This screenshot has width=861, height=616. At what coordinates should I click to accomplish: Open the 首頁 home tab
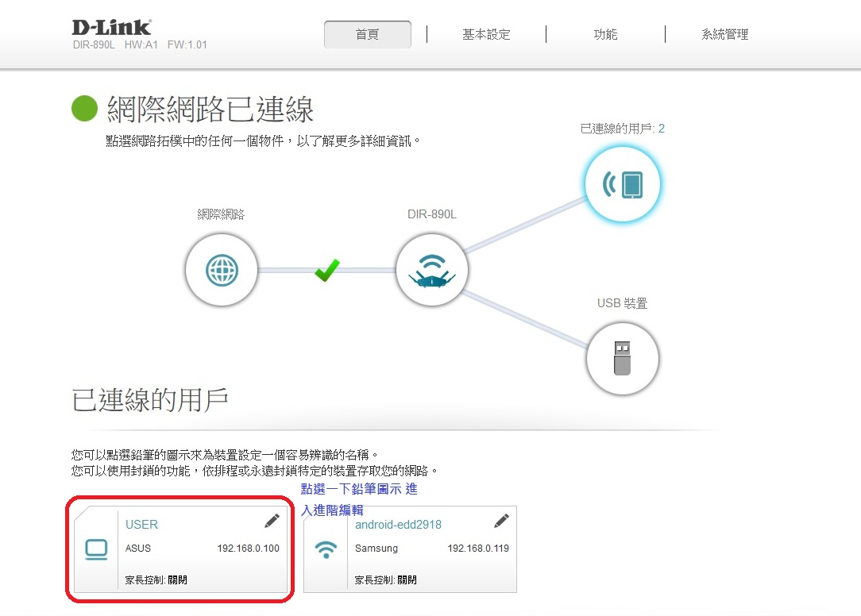point(368,35)
